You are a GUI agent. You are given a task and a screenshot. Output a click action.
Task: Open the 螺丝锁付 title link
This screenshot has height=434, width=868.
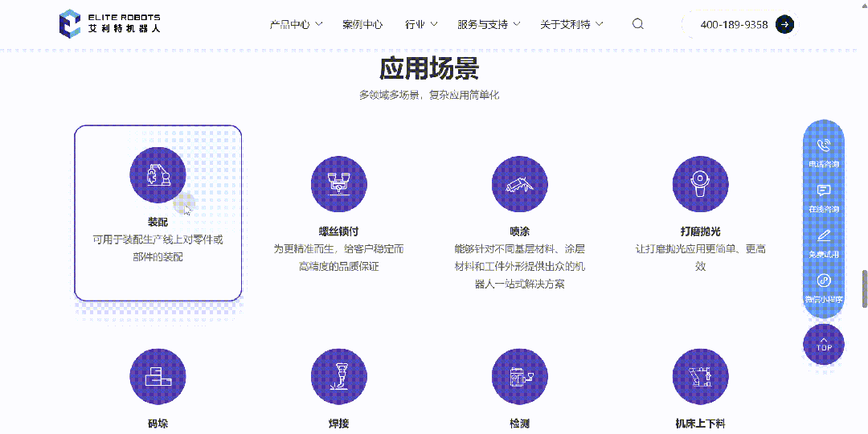(x=339, y=231)
